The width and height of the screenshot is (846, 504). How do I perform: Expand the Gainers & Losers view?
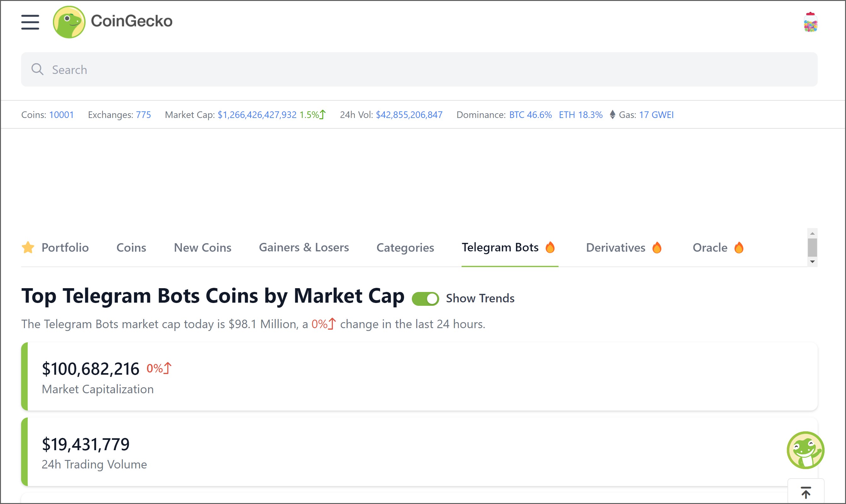click(x=304, y=248)
